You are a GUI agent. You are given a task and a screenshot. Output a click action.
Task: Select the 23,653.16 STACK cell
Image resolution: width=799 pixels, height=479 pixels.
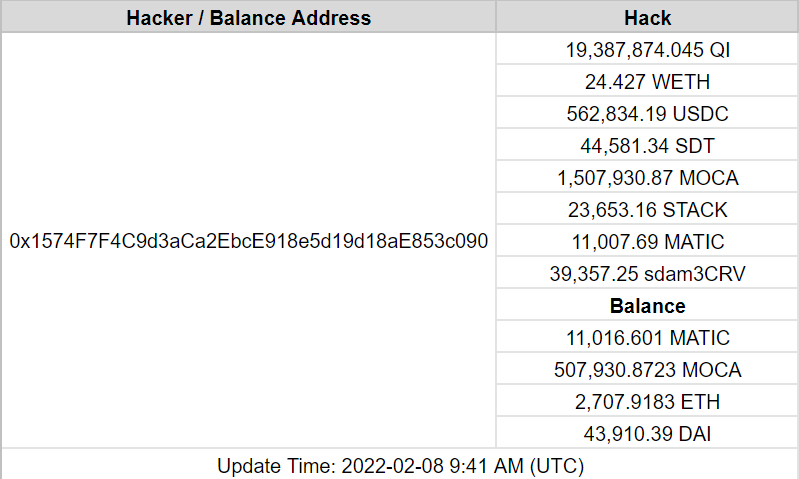tap(647, 210)
